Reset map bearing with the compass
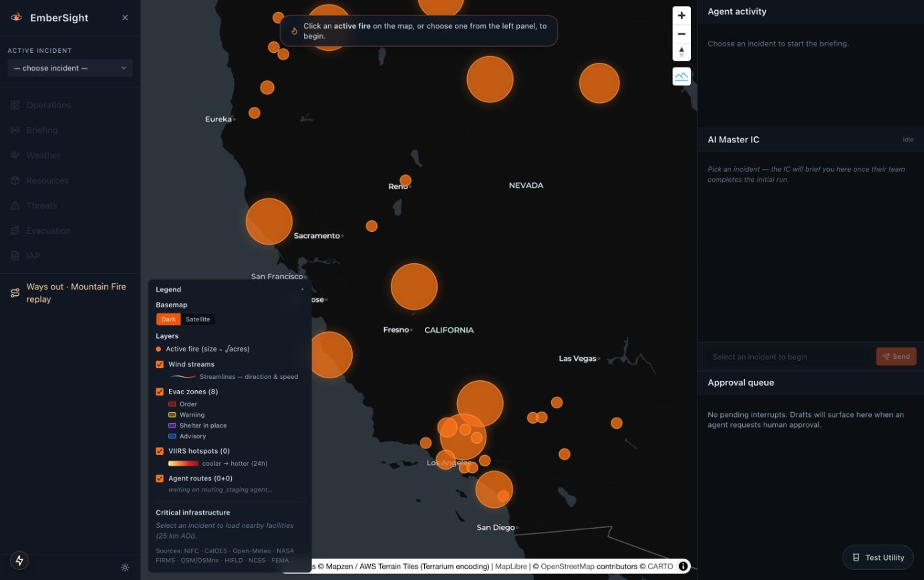This screenshot has height=580, width=924. 681,52
